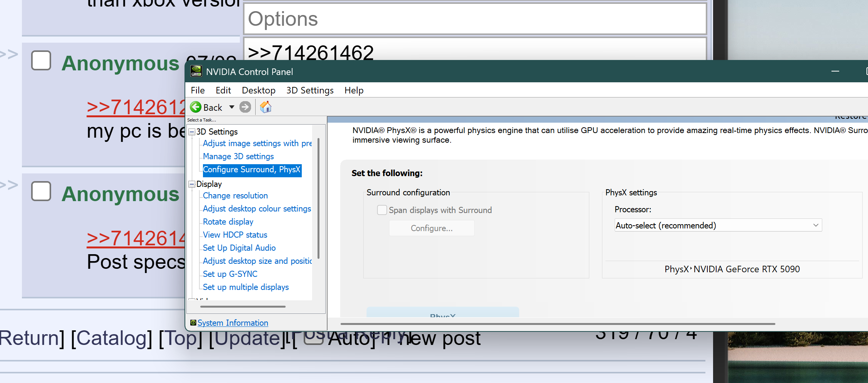This screenshot has height=383, width=868.
Task: Select Change resolution
Action: pyautogui.click(x=235, y=196)
